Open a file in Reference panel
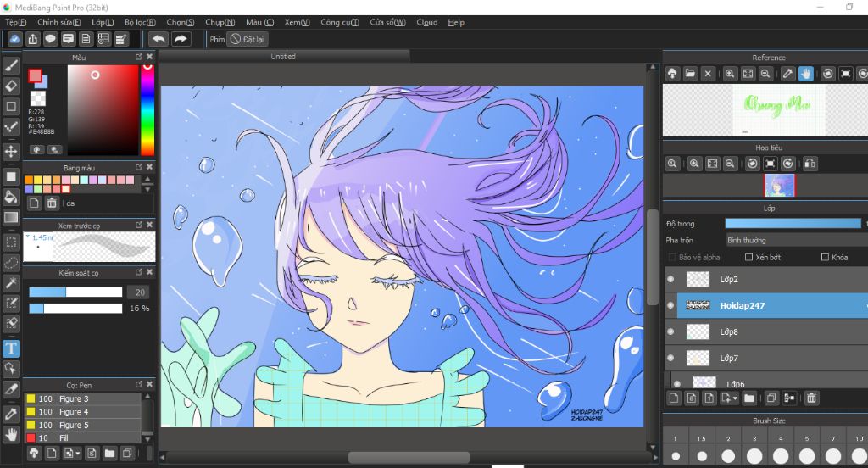This screenshot has height=468, width=868. [x=690, y=74]
